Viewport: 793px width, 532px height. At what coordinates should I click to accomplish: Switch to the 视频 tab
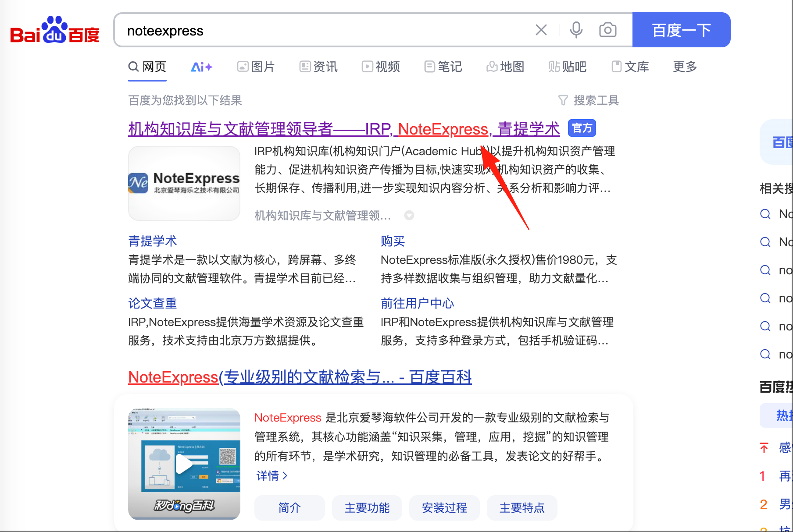point(381,67)
